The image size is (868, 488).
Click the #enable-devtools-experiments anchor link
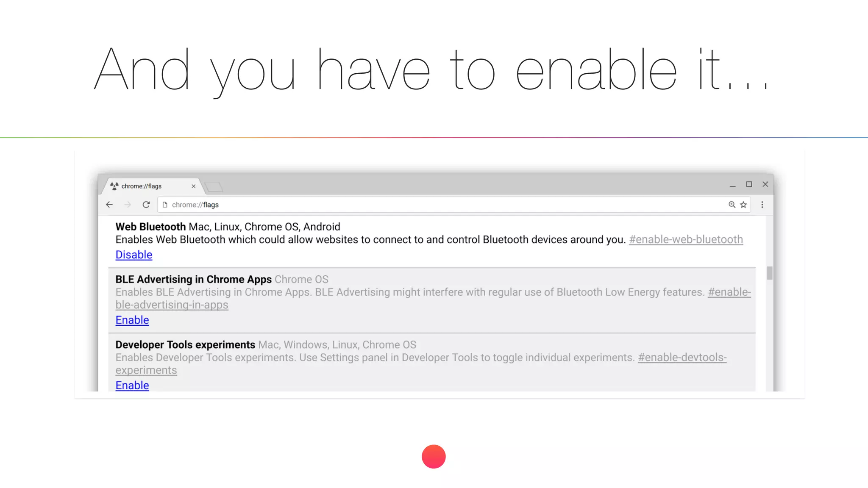682,357
